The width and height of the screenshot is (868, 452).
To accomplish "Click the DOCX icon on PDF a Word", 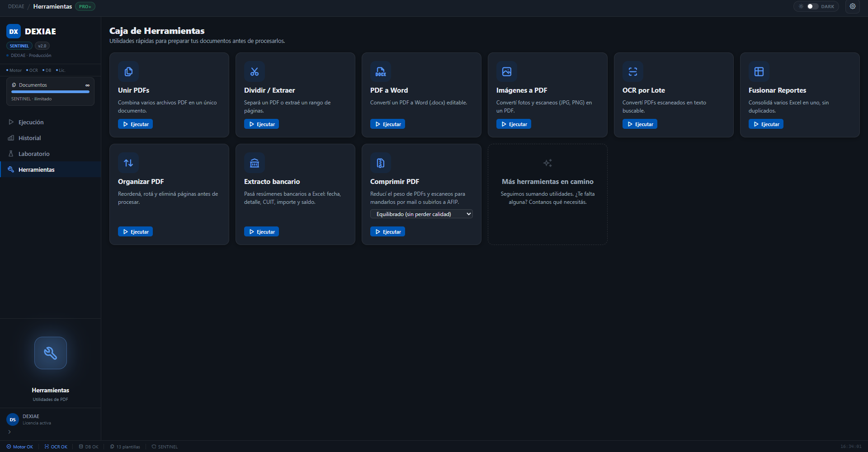I will tap(381, 71).
